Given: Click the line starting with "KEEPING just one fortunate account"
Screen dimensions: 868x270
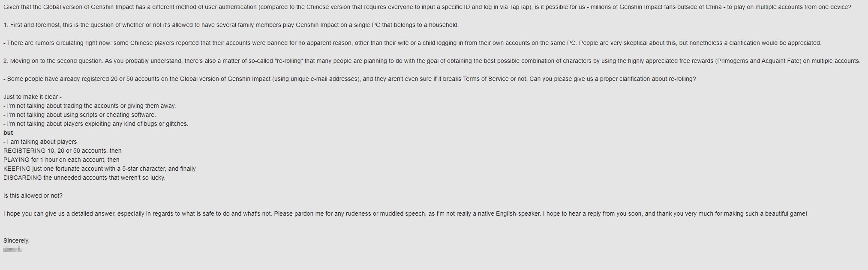Looking at the screenshot, I should tap(99, 169).
